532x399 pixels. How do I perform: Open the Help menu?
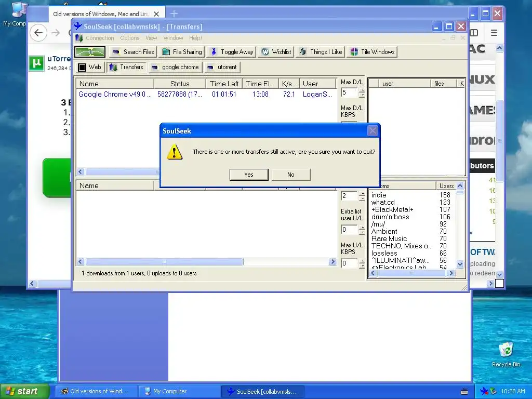[x=195, y=38]
